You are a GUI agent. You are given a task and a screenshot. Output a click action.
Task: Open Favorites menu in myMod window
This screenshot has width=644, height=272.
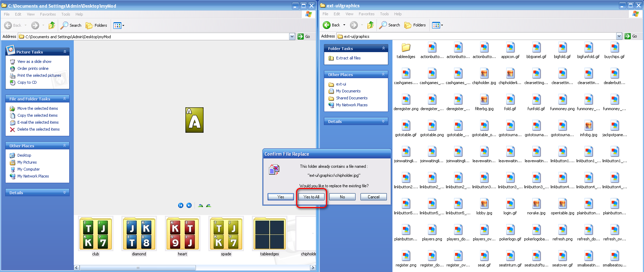[48, 14]
